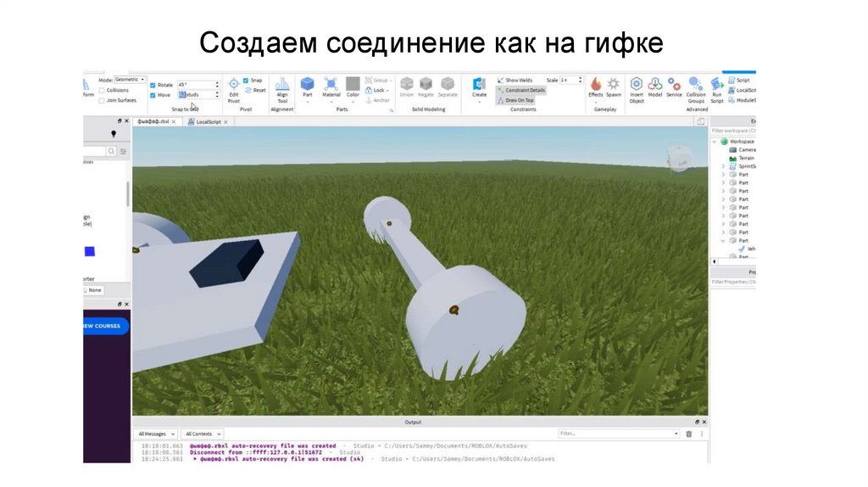Screen dimensions: 868x487
Task: Open the All Messages dropdown
Action: click(x=156, y=434)
